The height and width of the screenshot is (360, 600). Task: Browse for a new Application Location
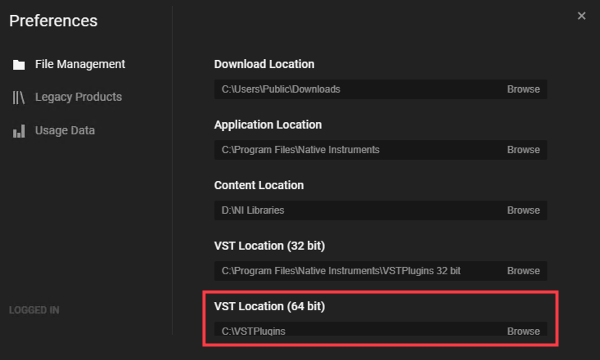click(x=523, y=150)
